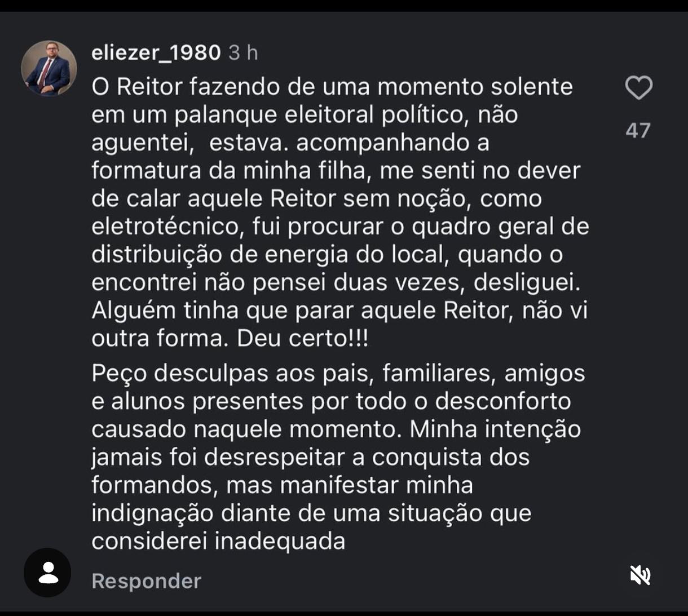Click the words "considerei inadequada"
Viewport: 688px width, 616px height.
click(x=218, y=542)
